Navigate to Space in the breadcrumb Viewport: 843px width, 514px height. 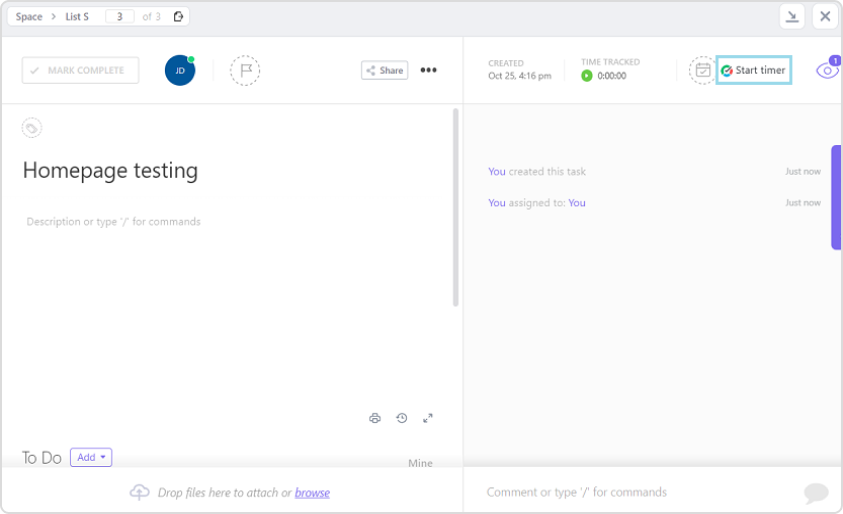[x=29, y=17]
